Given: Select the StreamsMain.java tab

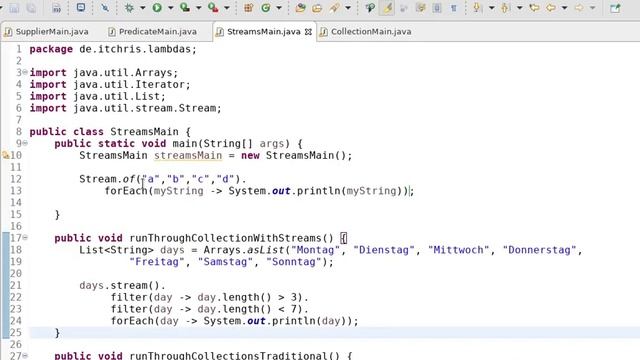Looking at the screenshot, I should [x=264, y=31].
